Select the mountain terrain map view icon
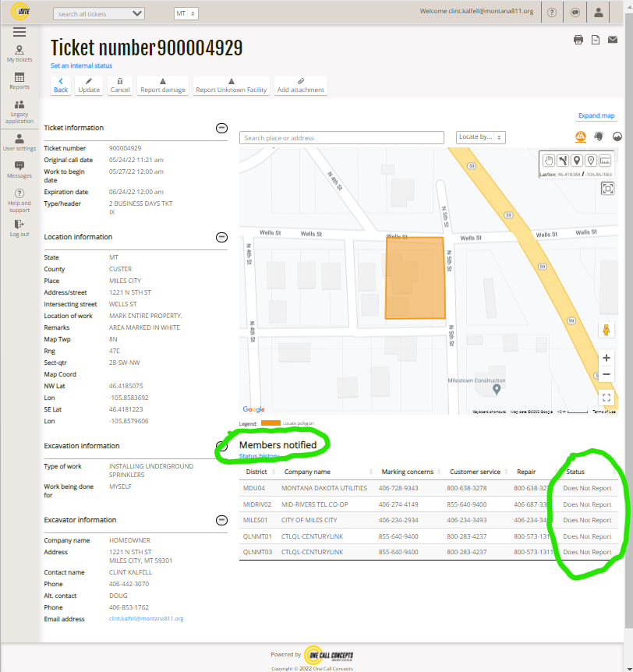The height and width of the screenshot is (672, 633). tap(617, 136)
